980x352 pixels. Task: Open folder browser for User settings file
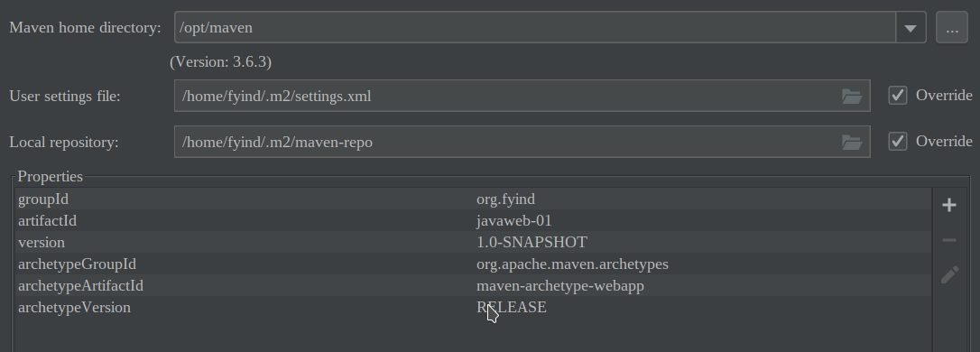851,97
